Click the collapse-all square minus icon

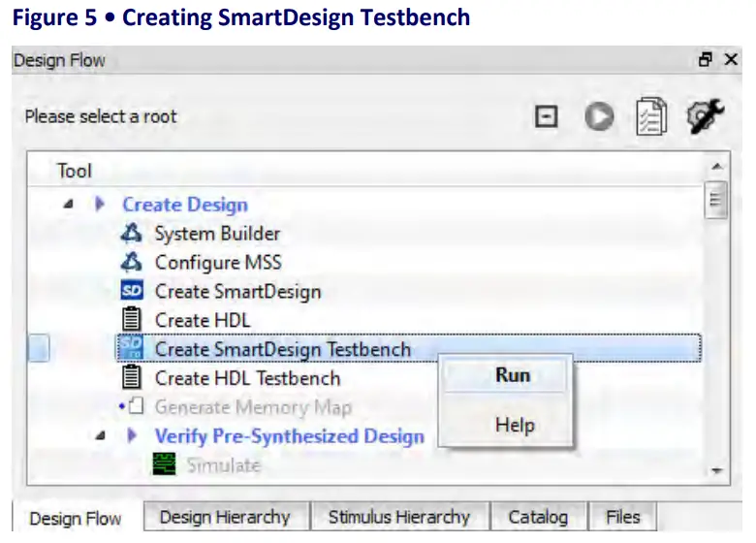click(547, 116)
